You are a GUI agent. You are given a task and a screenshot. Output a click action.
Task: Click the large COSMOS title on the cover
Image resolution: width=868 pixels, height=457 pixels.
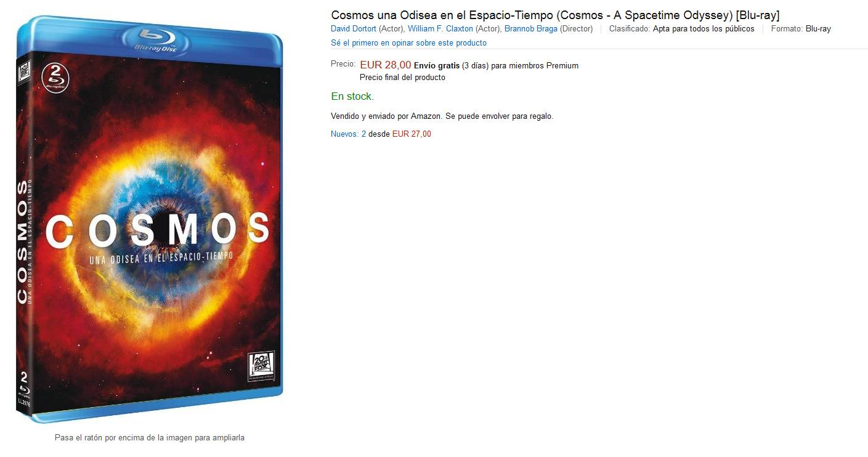(158, 230)
